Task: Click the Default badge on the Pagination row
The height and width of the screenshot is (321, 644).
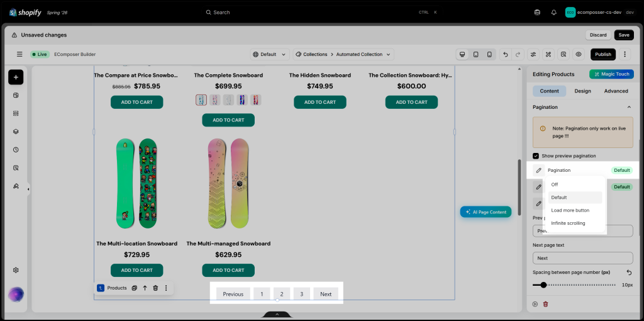Action: pyautogui.click(x=622, y=170)
